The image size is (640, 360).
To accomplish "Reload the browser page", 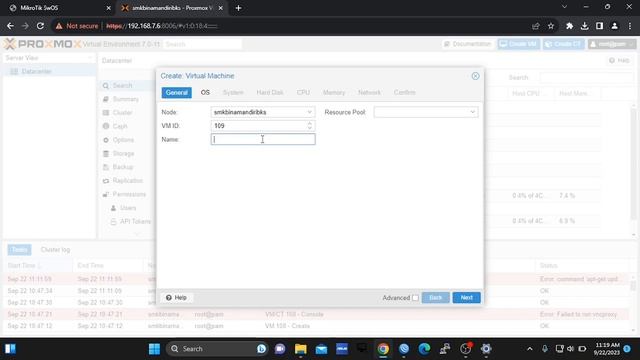I will click(40, 26).
